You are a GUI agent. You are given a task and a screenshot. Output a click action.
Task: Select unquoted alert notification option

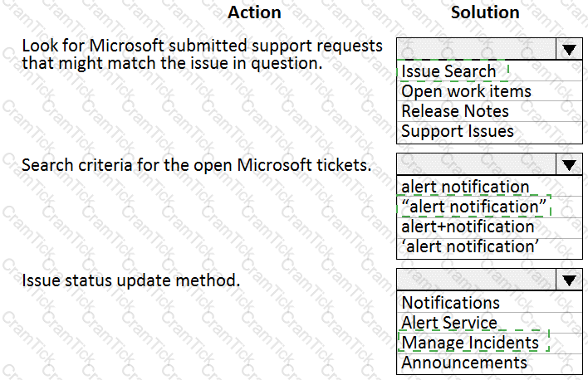pos(489,186)
